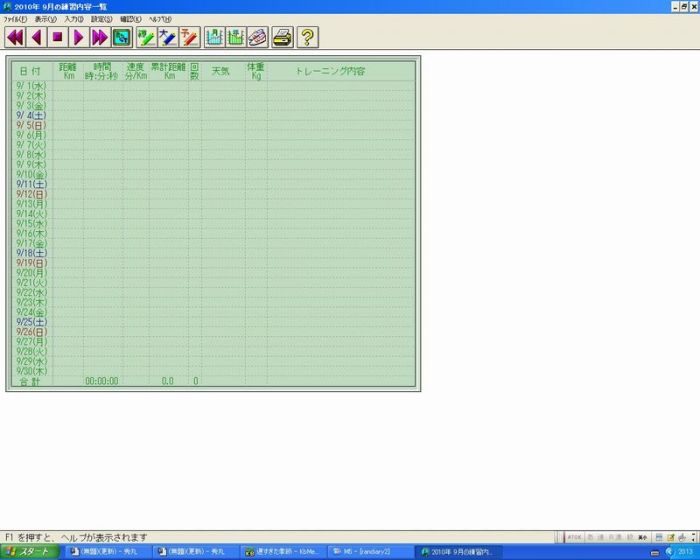The image size is (700, 560).
Task: Open the red pencil 予 entry icon
Action: point(189,38)
